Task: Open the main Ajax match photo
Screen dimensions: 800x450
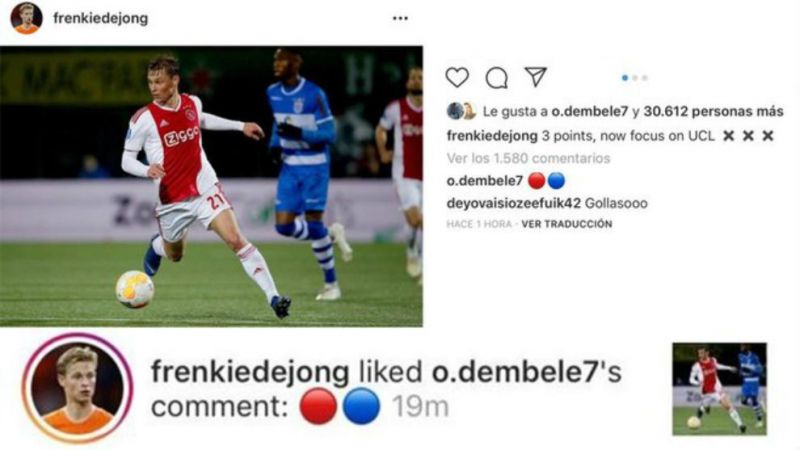Action: point(211,186)
